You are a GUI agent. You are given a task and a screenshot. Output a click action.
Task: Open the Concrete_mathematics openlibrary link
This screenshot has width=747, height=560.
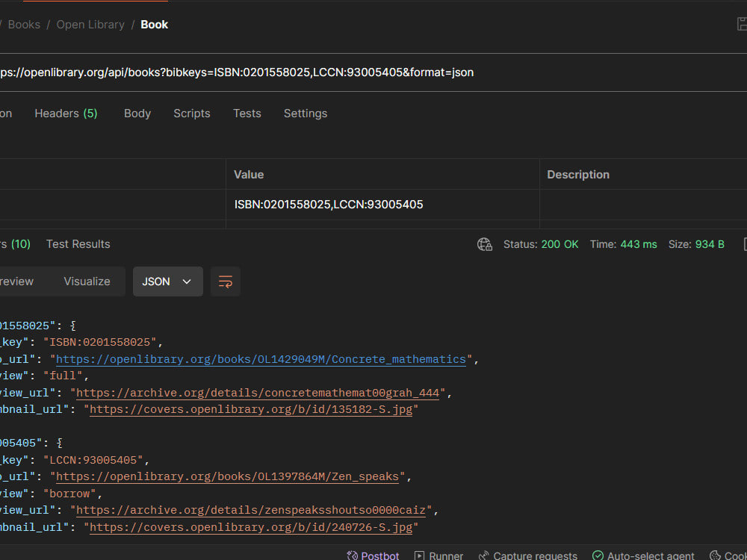pos(261,359)
